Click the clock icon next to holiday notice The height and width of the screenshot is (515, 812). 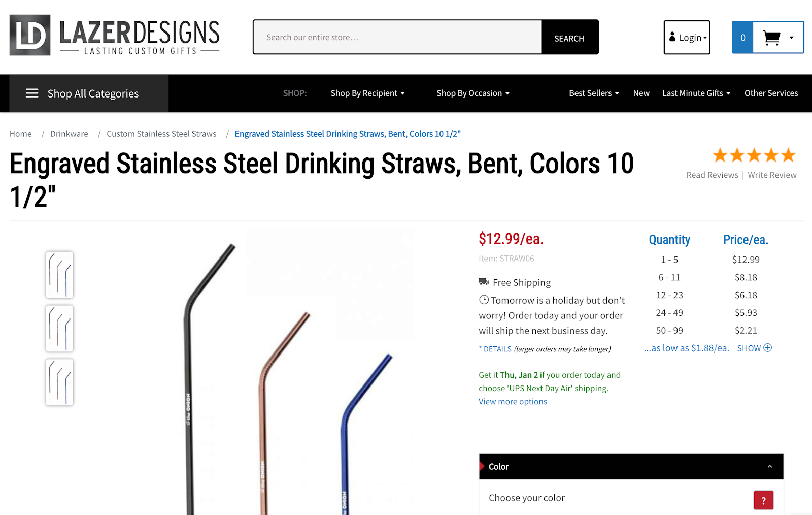coord(483,300)
